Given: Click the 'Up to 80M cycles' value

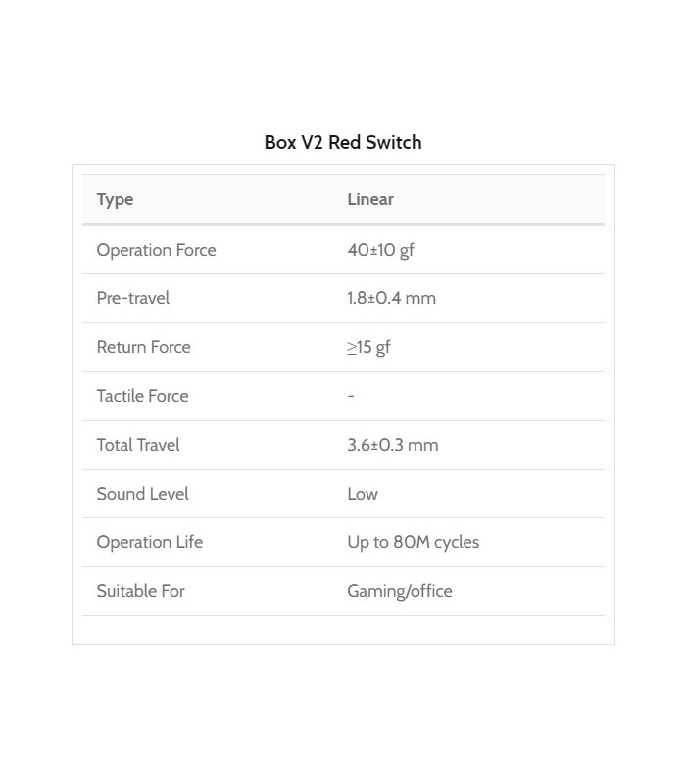Looking at the screenshot, I should 413,542.
